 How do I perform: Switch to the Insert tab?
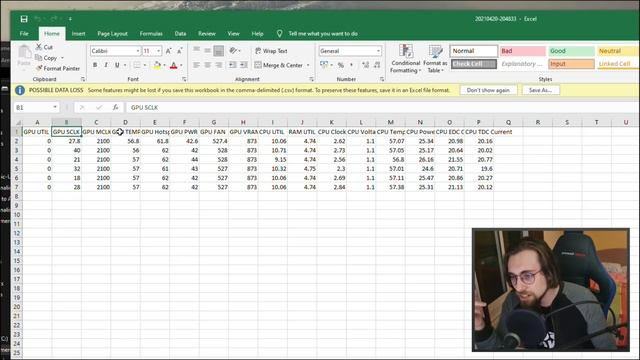click(x=78, y=33)
